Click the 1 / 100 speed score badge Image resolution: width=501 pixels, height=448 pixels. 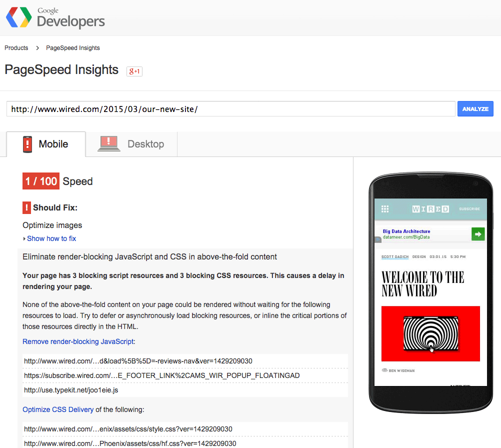41,181
